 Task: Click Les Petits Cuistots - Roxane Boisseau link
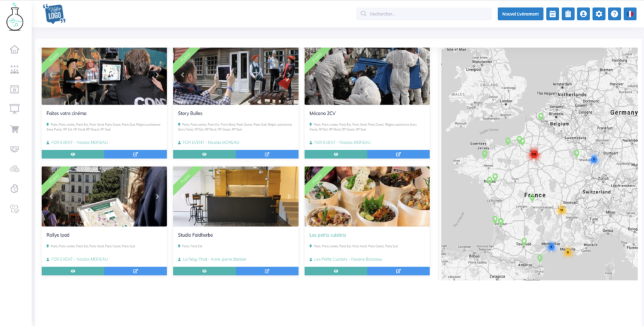348,259
